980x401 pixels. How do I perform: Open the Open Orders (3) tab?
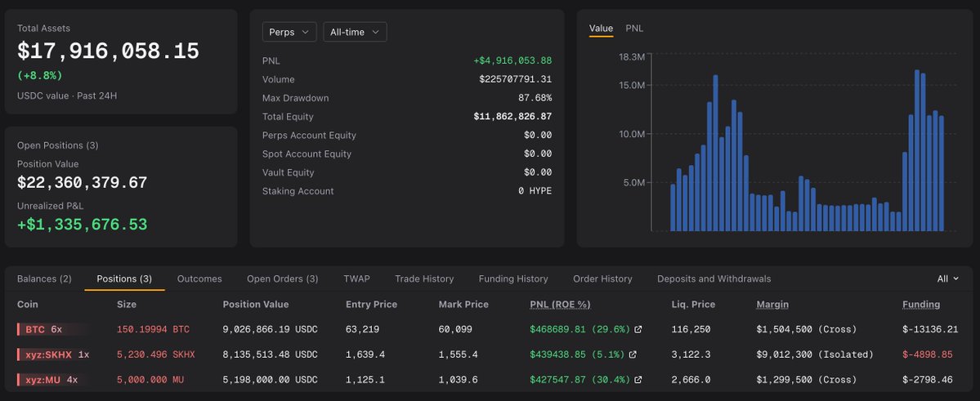(283, 278)
